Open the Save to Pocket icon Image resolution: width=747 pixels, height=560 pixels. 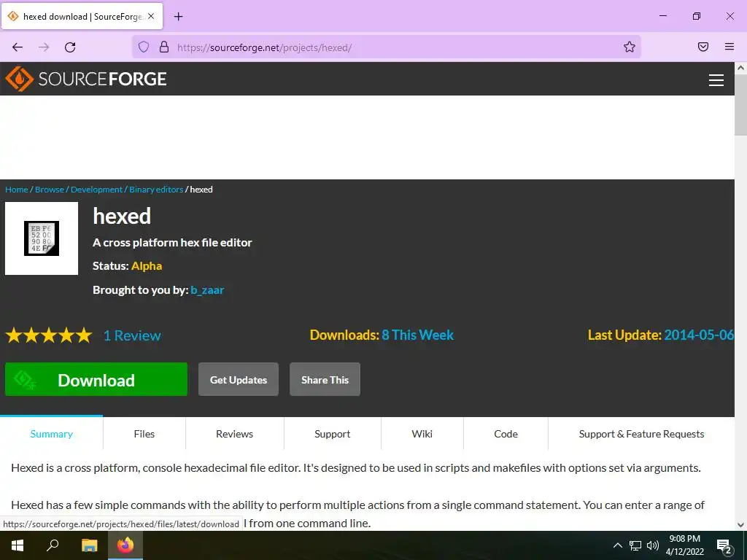click(x=703, y=47)
